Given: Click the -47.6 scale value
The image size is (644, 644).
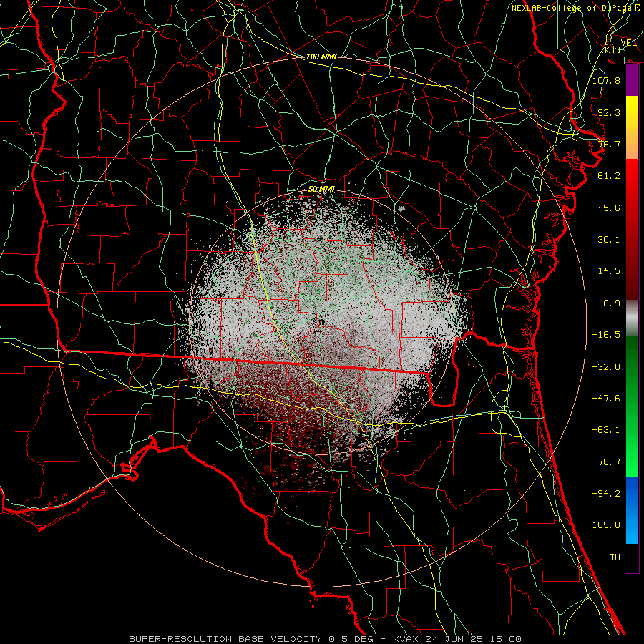Looking at the screenshot, I should click(606, 399).
